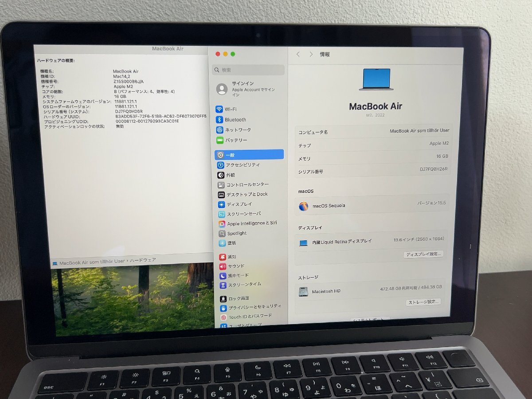Click the ハードウェアUUID value text

point(161,116)
